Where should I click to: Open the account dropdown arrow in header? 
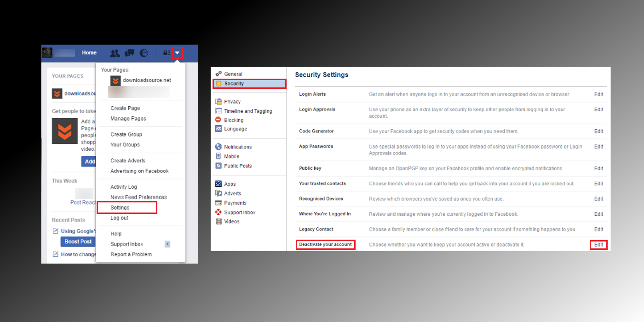178,53
